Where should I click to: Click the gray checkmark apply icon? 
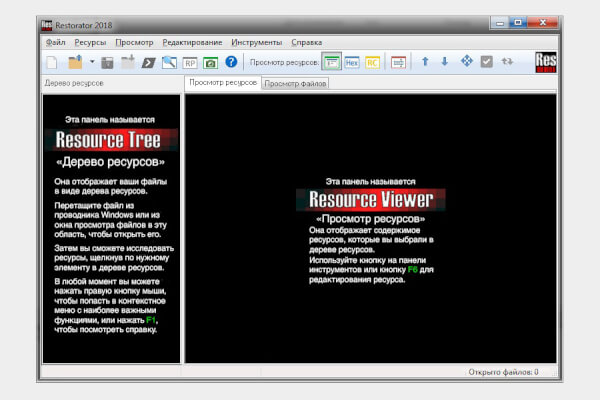(x=486, y=62)
